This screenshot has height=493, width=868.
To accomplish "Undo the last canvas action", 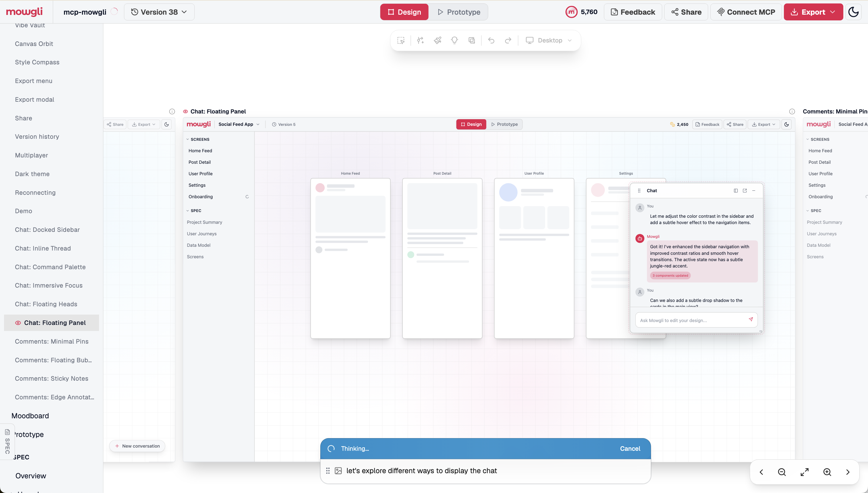I will click(x=491, y=40).
